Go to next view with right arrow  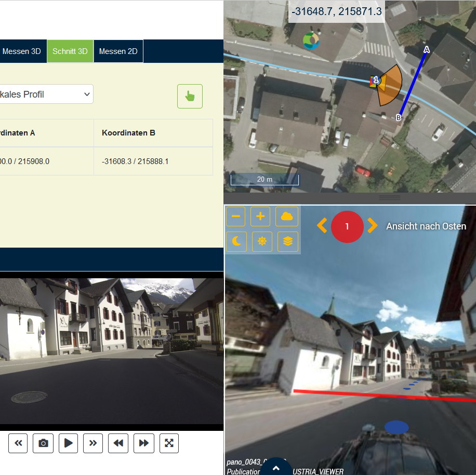coord(373,225)
